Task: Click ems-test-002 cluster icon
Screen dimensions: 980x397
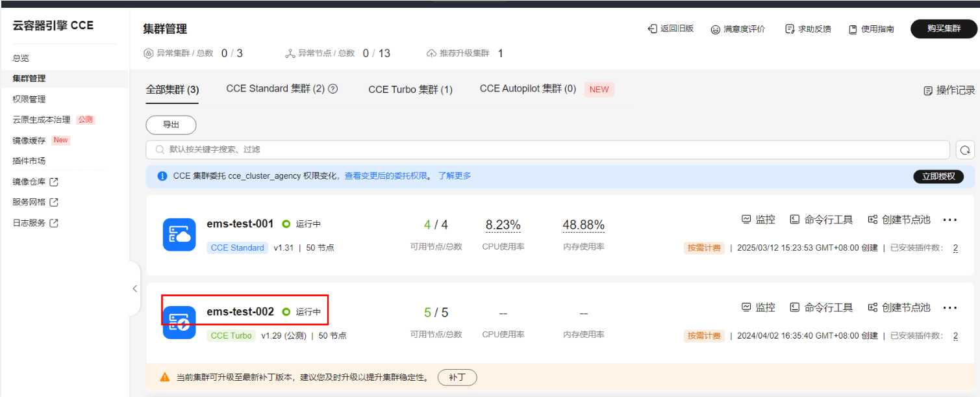Action: coord(179,322)
